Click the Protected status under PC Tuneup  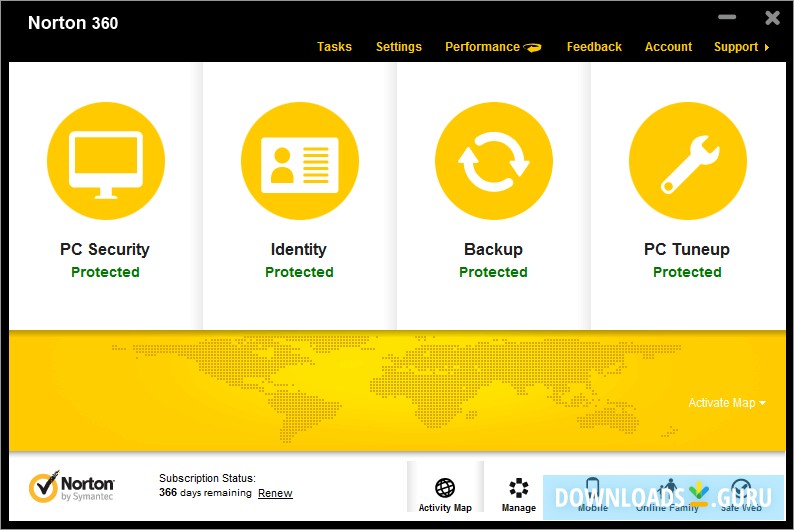pyautogui.click(x=687, y=272)
